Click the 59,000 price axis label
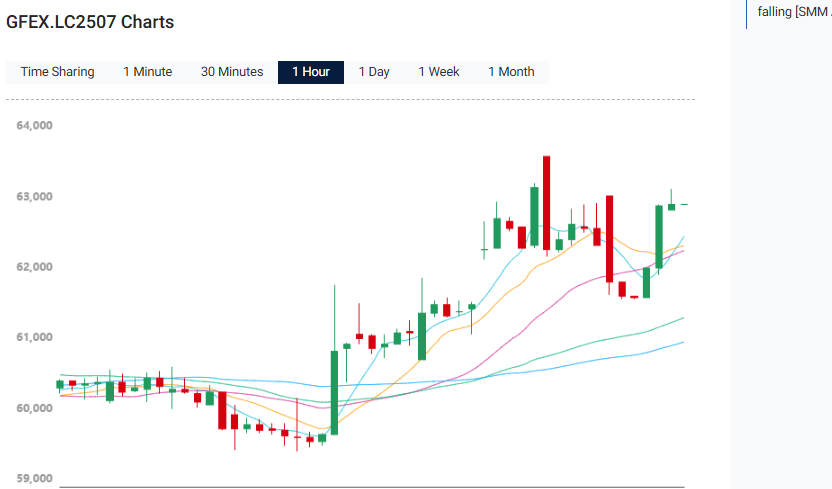Screen dimensions: 832x489 (x=34, y=479)
